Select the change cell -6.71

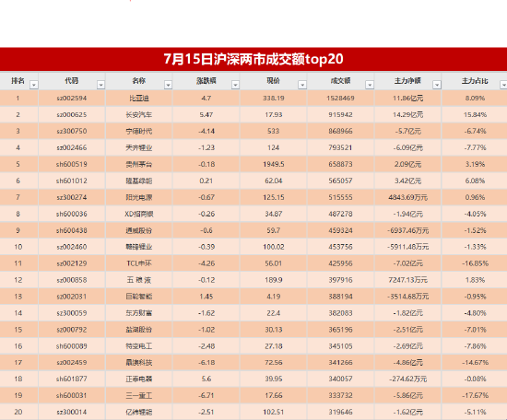(206, 395)
